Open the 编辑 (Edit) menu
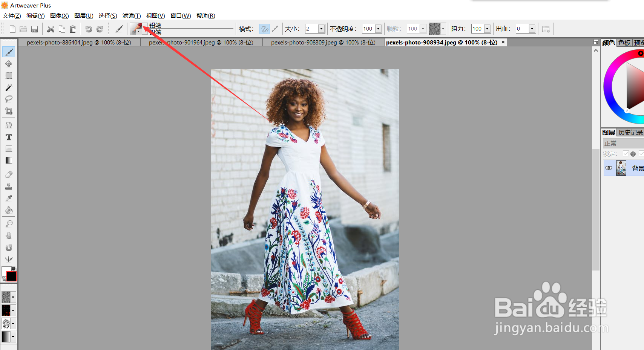 (35, 15)
